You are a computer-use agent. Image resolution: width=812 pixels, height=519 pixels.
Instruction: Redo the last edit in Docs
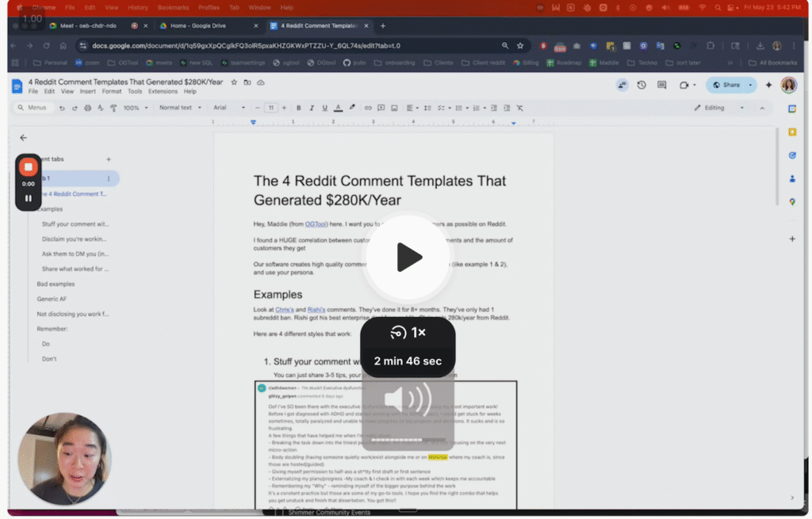[75, 108]
